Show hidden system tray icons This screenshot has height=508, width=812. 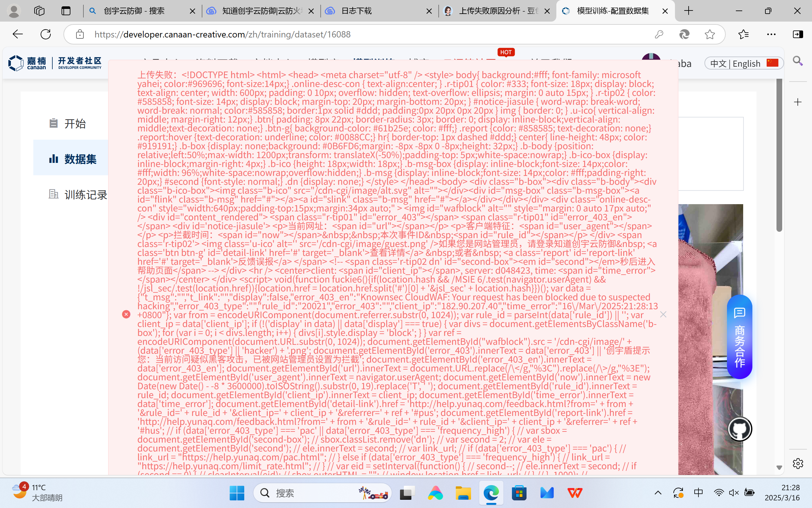658,493
